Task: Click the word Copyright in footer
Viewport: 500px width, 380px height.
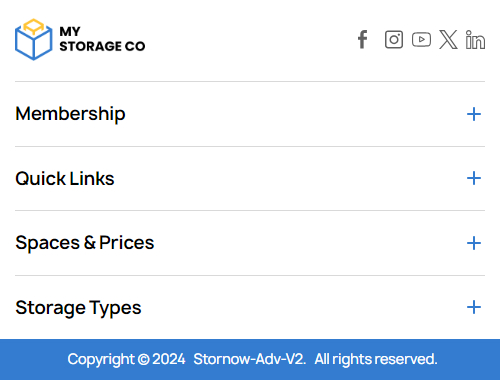Action: coord(101,360)
